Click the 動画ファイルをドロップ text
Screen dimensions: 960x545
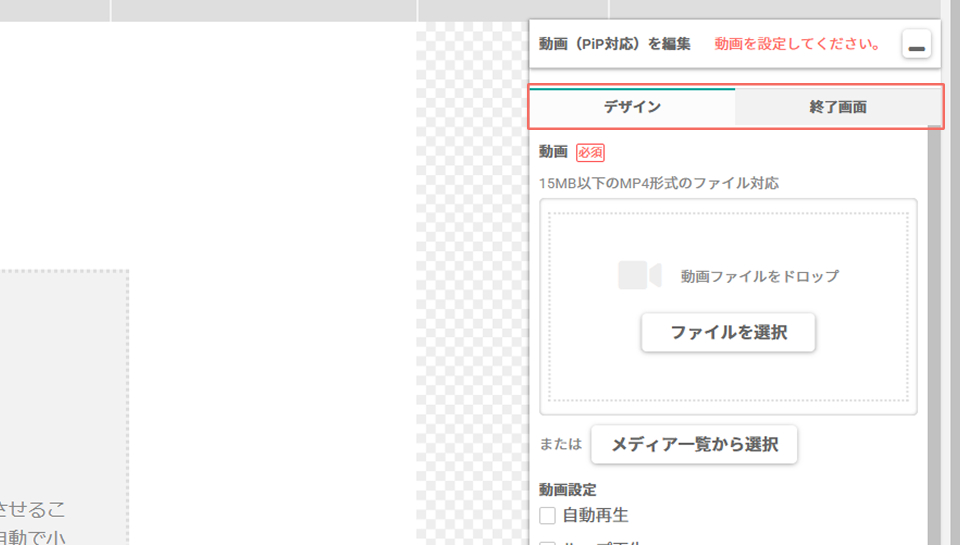(759, 276)
